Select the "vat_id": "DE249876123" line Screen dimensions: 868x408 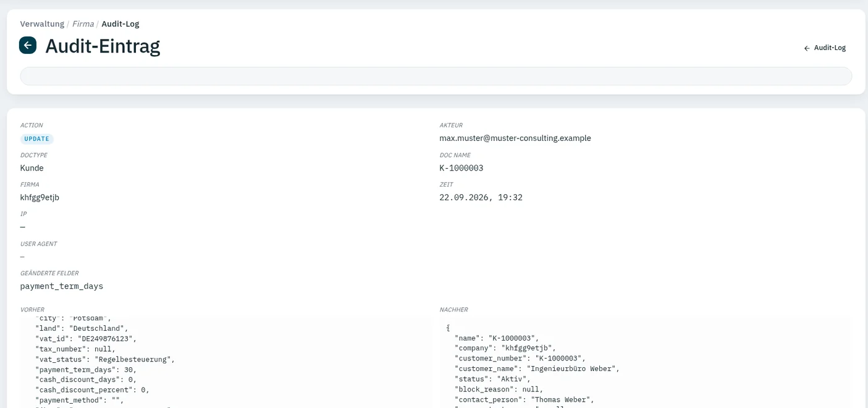pyautogui.click(x=86, y=339)
